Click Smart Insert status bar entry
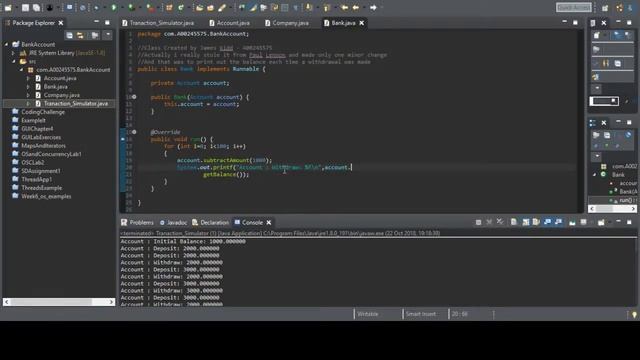This screenshot has width=640, height=360. (x=420, y=314)
